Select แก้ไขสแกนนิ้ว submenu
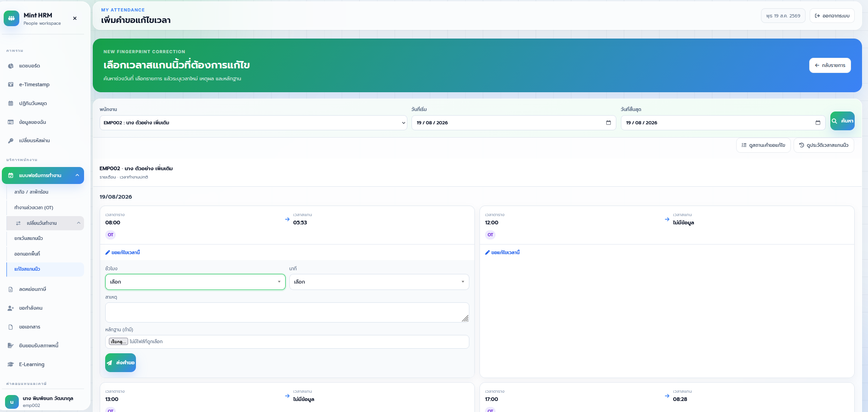Viewport: 868px width, 412px height. coord(45,269)
